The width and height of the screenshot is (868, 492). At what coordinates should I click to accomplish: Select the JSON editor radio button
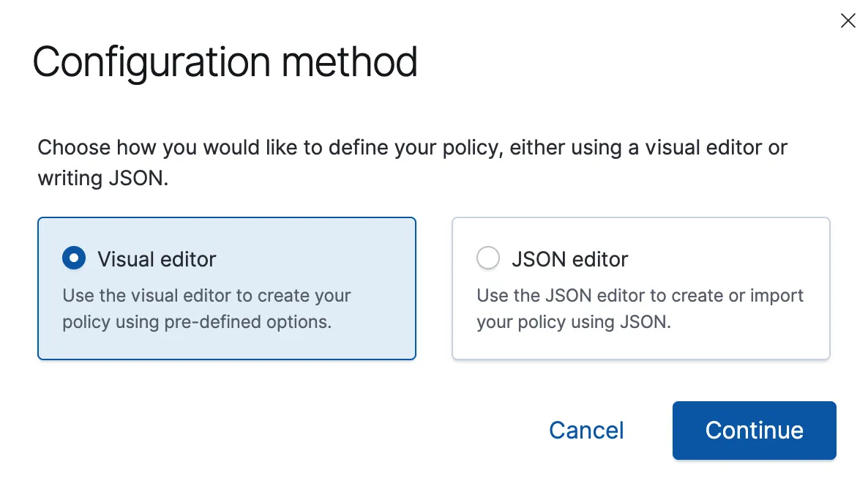point(488,258)
